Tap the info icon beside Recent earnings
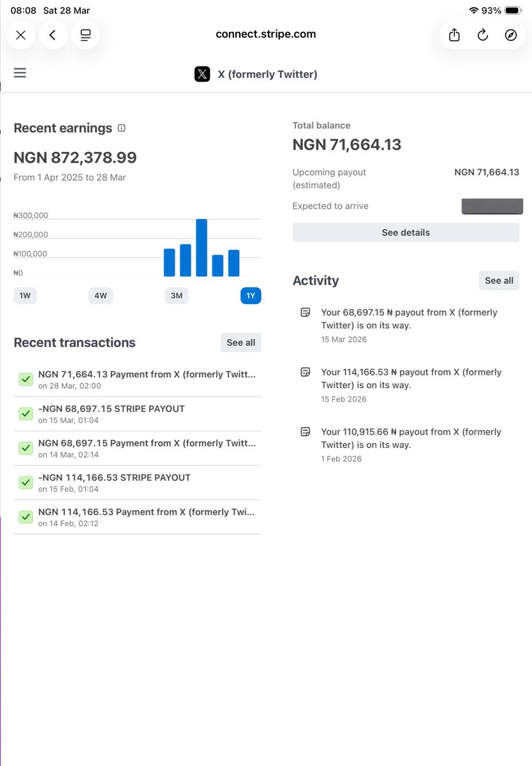The image size is (532, 766). tap(122, 128)
